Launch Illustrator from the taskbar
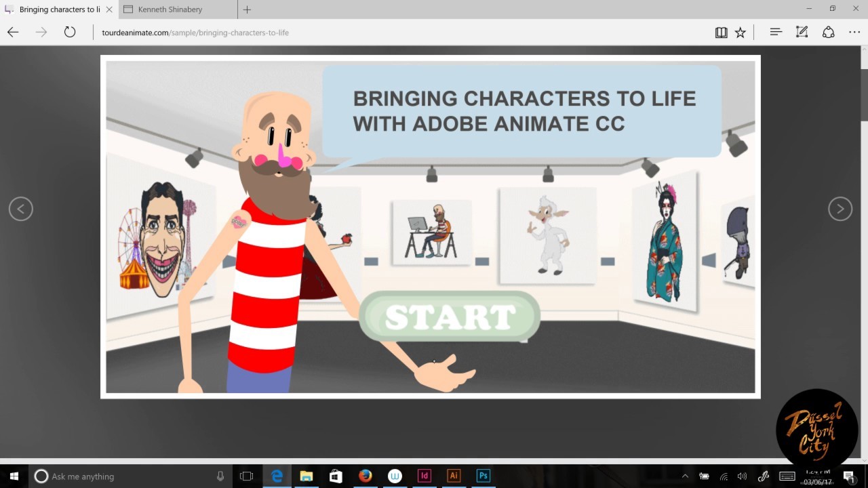This screenshot has height=488, width=868. [454, 476]
